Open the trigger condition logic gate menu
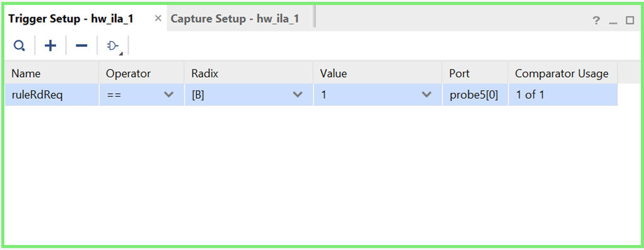644x250 pixels. [x=113, y=46]
